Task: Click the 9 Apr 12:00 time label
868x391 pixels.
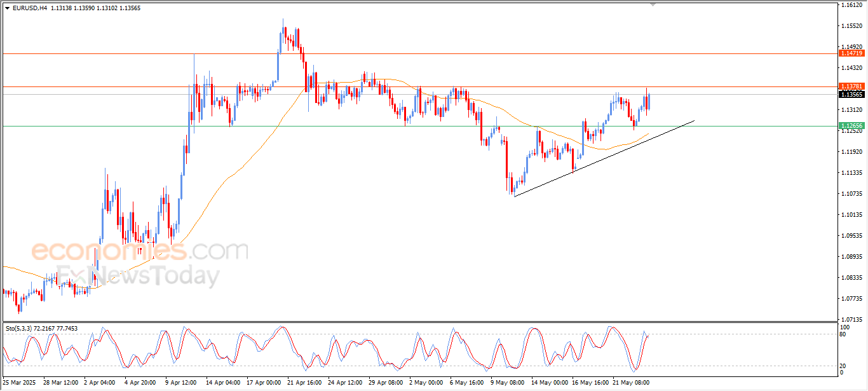Action: (181, 383)
